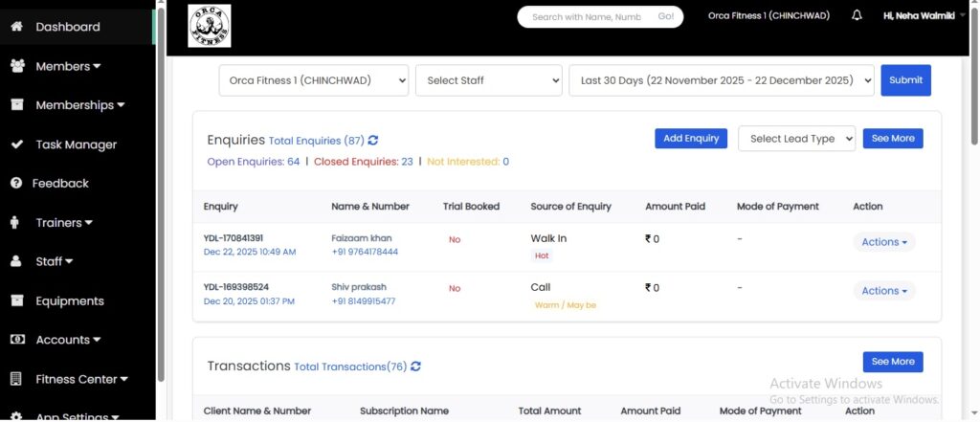Screen dimensions: 980x422
Task: Click the Equipments box icon
Action: pos(17,300)
